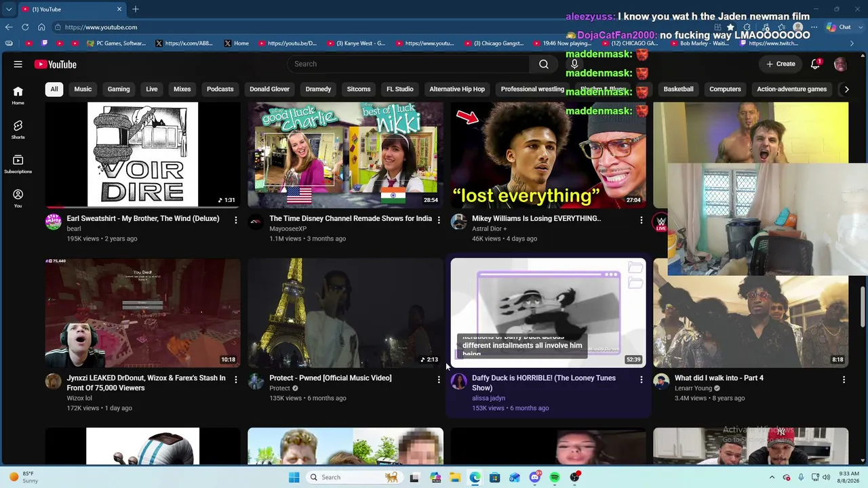Select the FL Studio filter chip
The width and height of the screenshot is (868, 488).
[400, 89]
